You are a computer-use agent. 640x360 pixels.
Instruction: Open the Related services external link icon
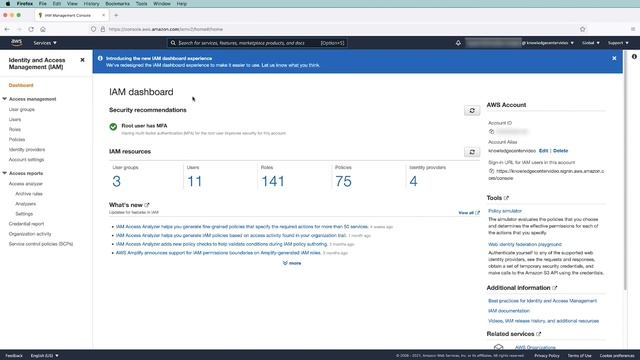(539, 334)
